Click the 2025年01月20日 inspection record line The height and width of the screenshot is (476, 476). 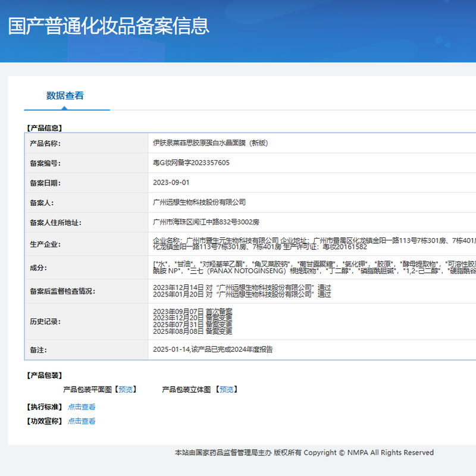[x=242, y=295]
